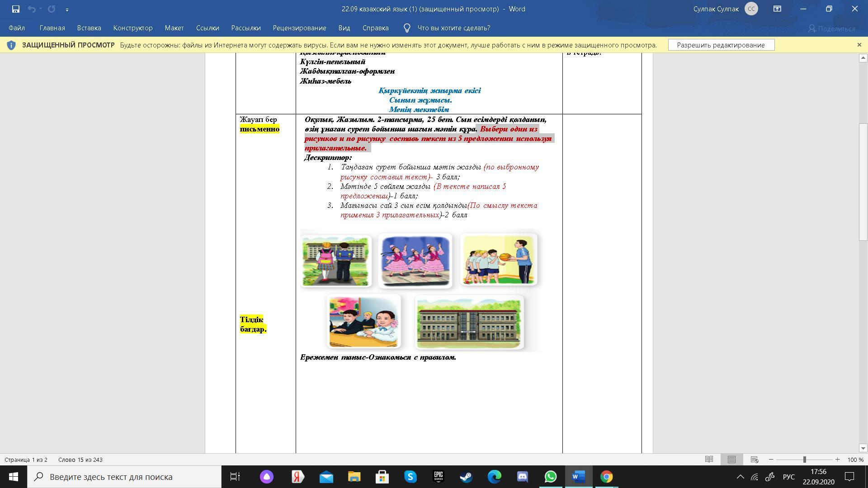This screenshot has width=868, height=488.
Task: Switch to Read Mode view icon
Action: click(709, 460)
